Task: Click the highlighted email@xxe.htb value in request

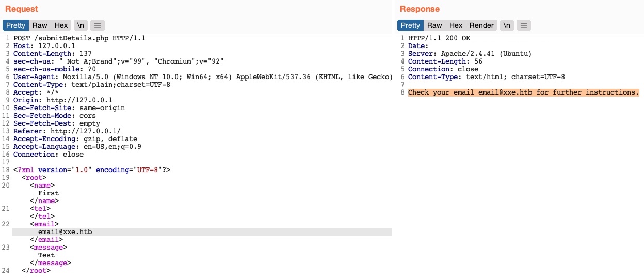Action: (x=65, y=232)
